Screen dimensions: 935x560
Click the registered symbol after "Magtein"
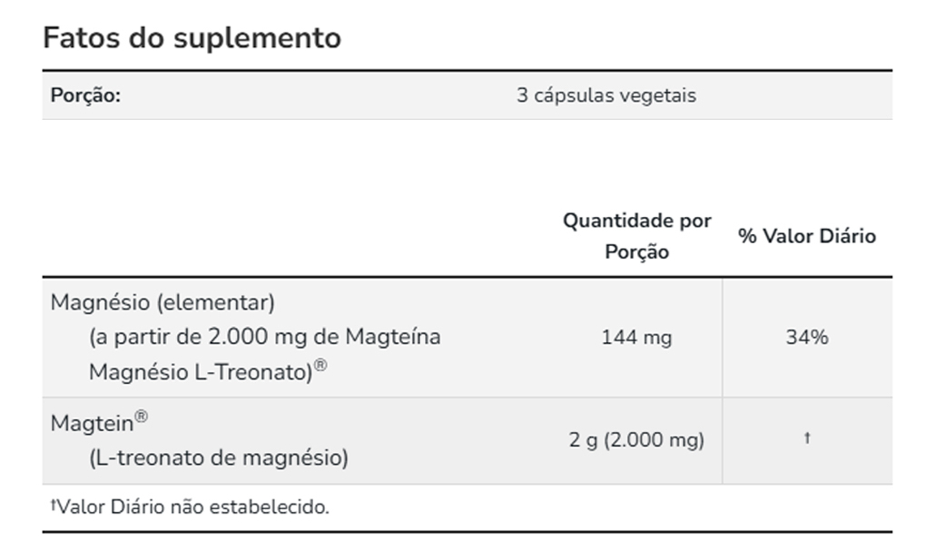pos(141,418)
